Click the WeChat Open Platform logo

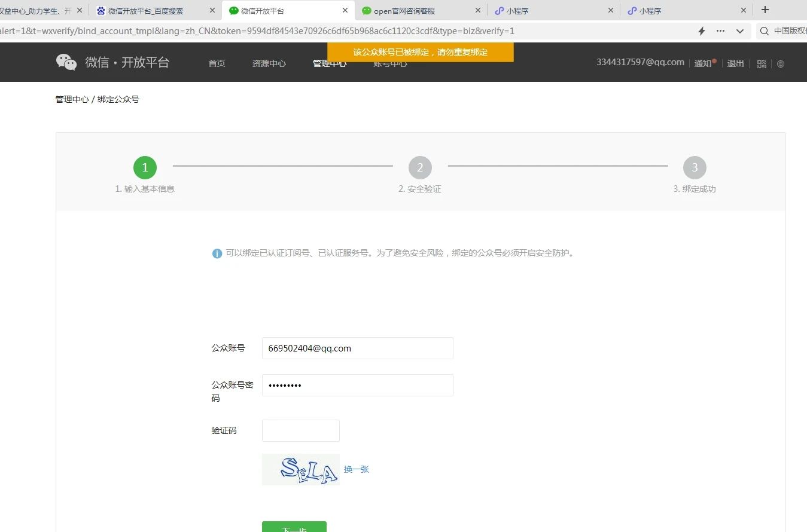(112, 62)
